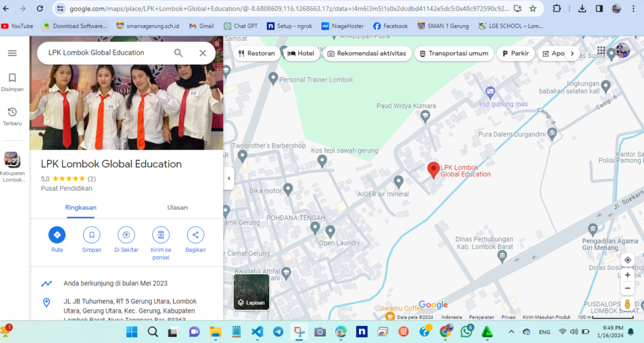The width and height of the screenshot is (644, 343).
Task: Click the search magnifier icon
Action: pos(179,53)
